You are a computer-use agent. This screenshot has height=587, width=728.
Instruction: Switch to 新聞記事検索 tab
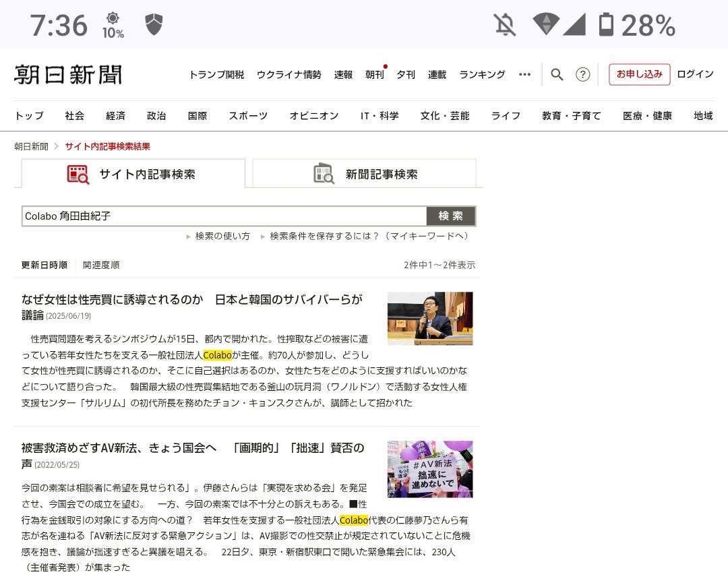[x=364, y=174]
